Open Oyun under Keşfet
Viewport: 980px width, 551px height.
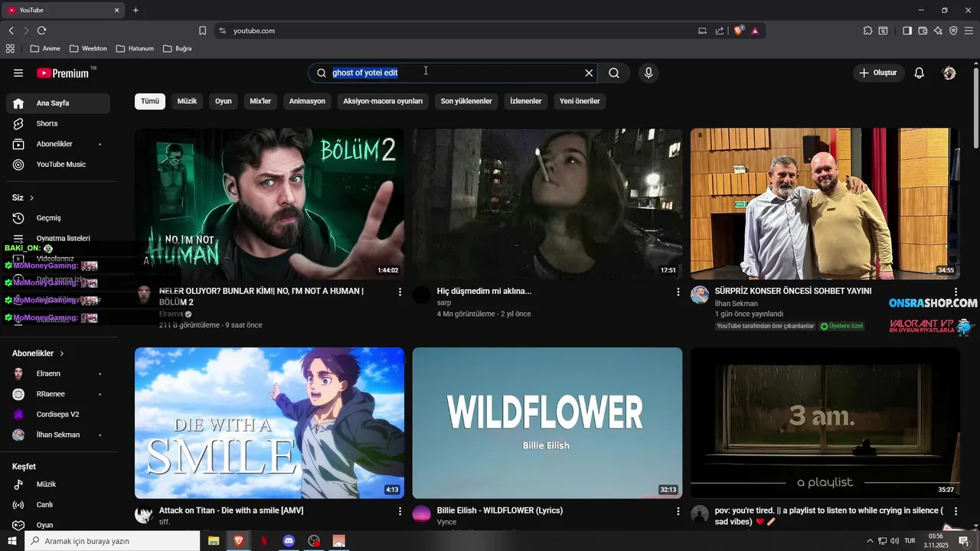(58, 525)
